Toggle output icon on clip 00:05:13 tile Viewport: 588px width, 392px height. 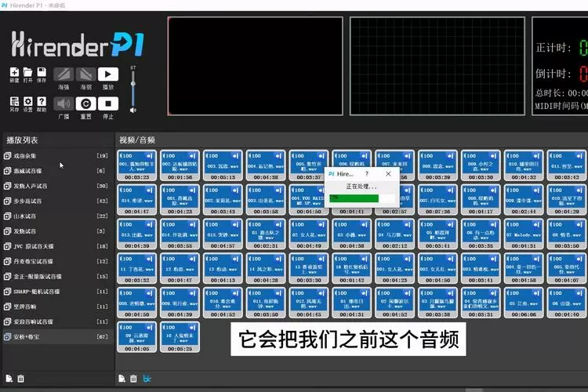coord(235,156)
